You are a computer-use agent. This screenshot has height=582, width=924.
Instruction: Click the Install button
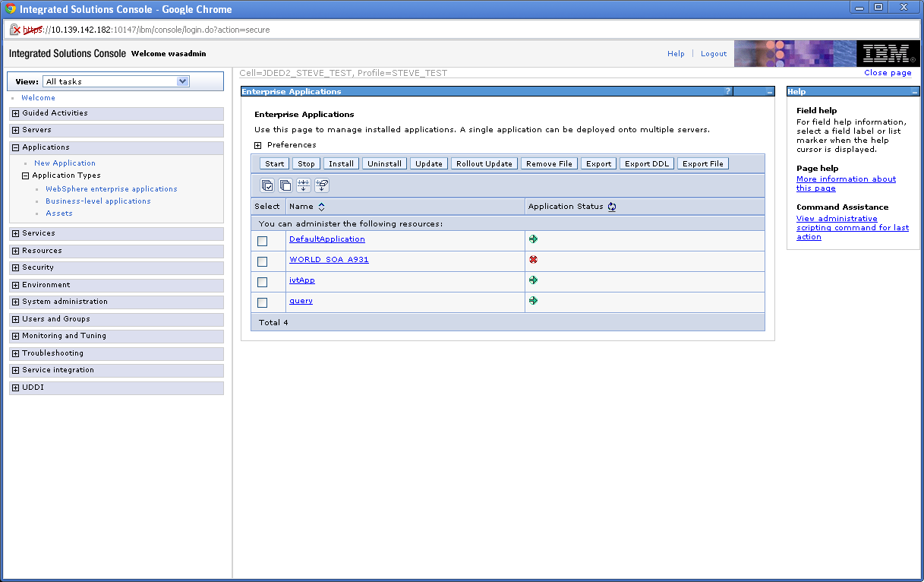click(342, 163)
